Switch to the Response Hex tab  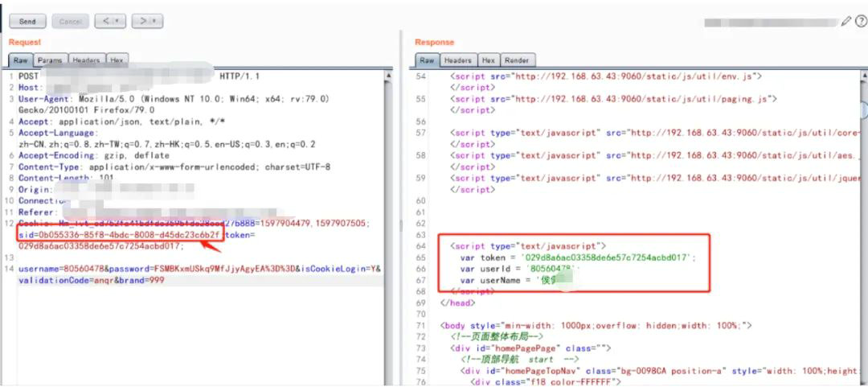489,60
